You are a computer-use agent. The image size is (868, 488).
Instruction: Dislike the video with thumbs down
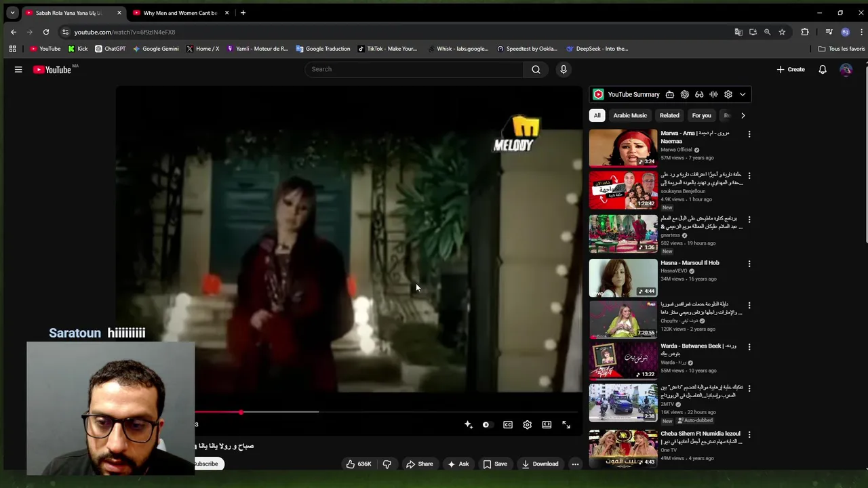click(387, 464)
